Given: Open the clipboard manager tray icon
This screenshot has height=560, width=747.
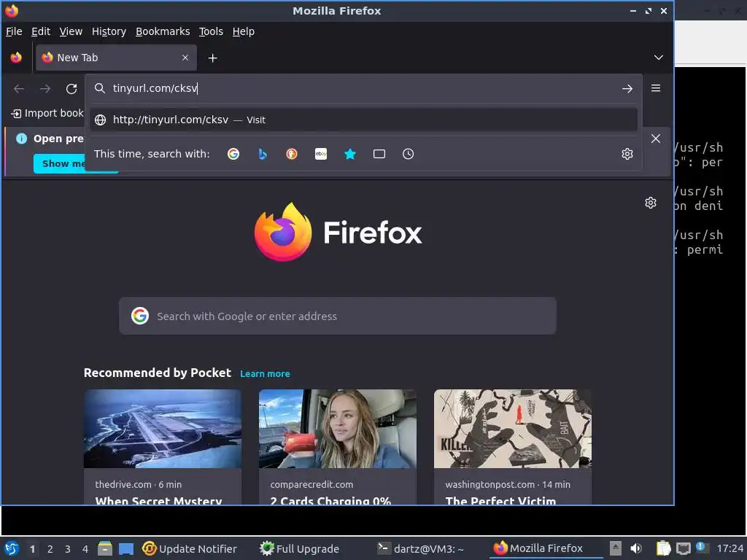Looking at the screenshot, I should [663, 548].
